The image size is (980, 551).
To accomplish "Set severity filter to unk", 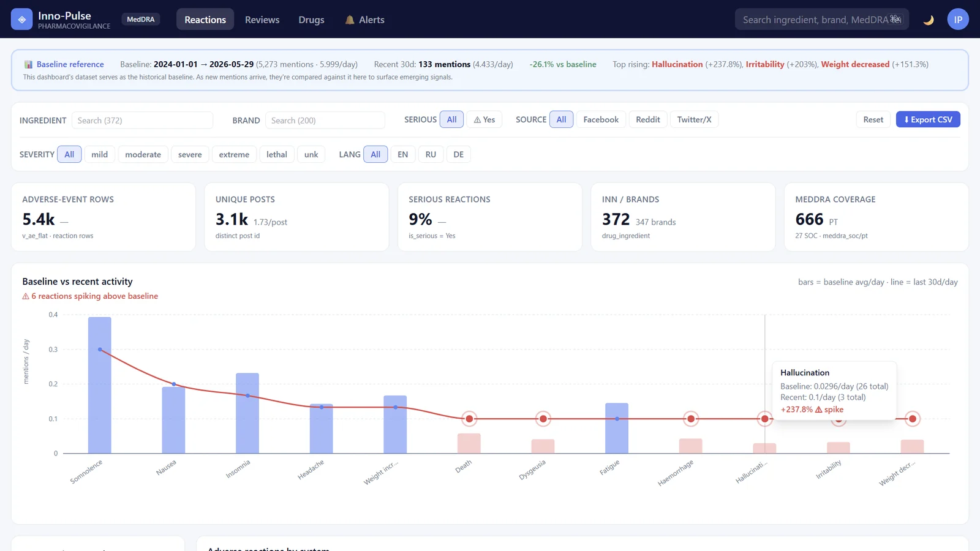I will pos(311,154).
